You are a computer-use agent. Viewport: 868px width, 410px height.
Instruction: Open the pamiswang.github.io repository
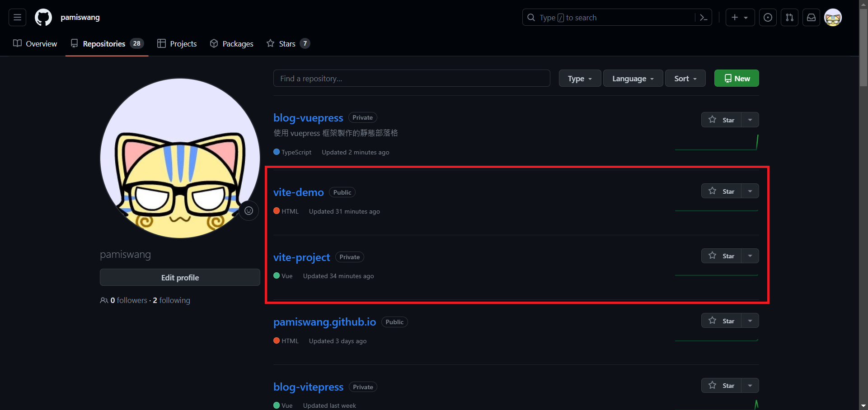click(325, 322)
